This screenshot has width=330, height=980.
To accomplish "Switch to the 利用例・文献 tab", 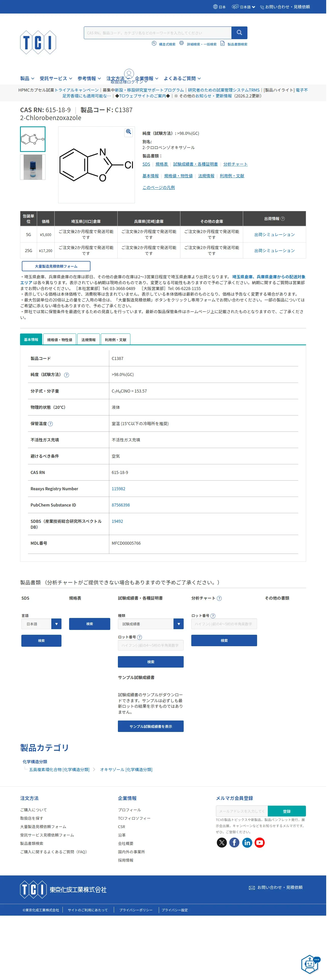I will click(x=115, y=339).
